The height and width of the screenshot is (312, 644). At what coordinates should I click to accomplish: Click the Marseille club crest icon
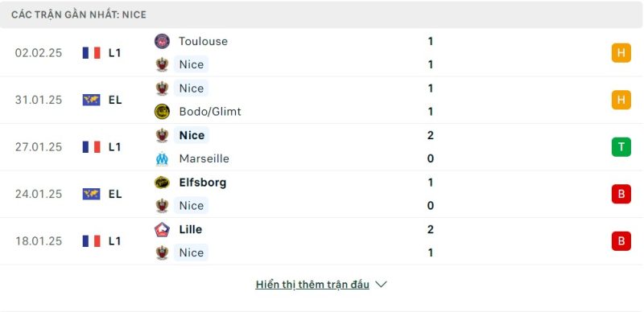pos(162,159)
